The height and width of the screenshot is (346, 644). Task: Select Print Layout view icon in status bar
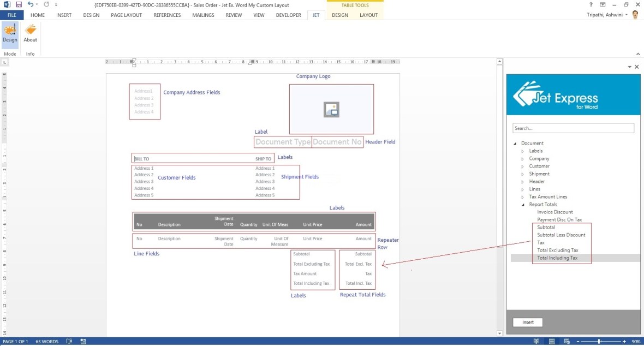point(551,341)
